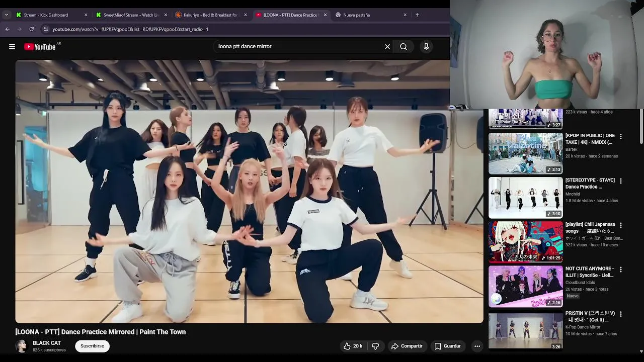Open the NOT CUTE ANYMORE ILLIT thumbnail

click(525, 286)
